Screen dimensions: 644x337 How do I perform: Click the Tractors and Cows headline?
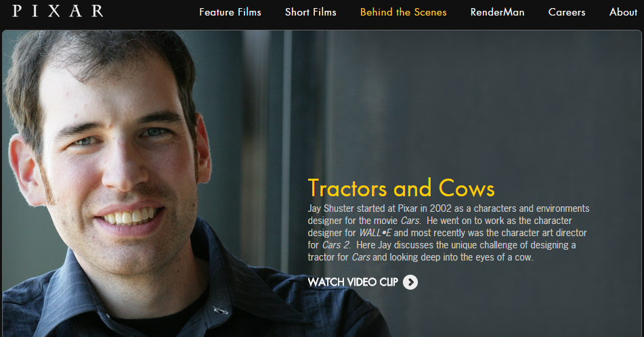click(402, 188)
